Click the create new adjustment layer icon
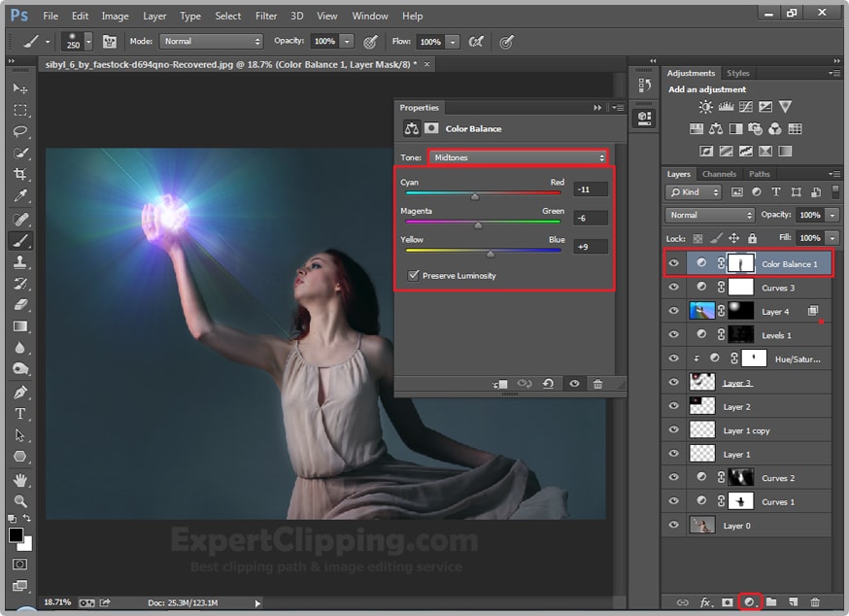The image size is (849, 616). tap(749, 602)
